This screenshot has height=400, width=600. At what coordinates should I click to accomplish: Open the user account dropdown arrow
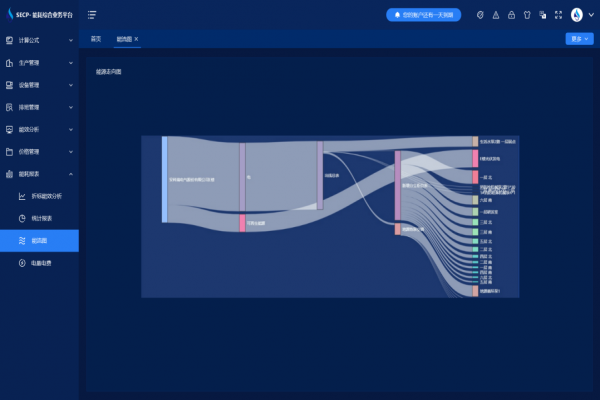pyautogui.click(x=590, y=15)
